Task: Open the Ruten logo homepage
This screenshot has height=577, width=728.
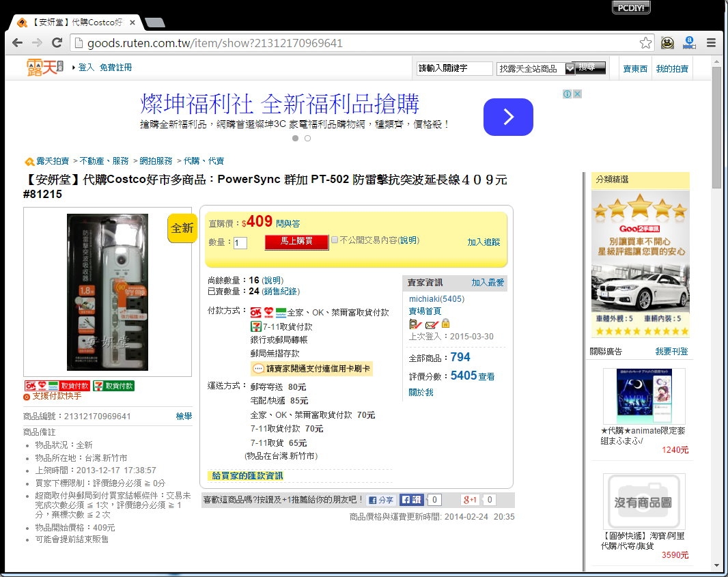Action: [x=44, y=68]
